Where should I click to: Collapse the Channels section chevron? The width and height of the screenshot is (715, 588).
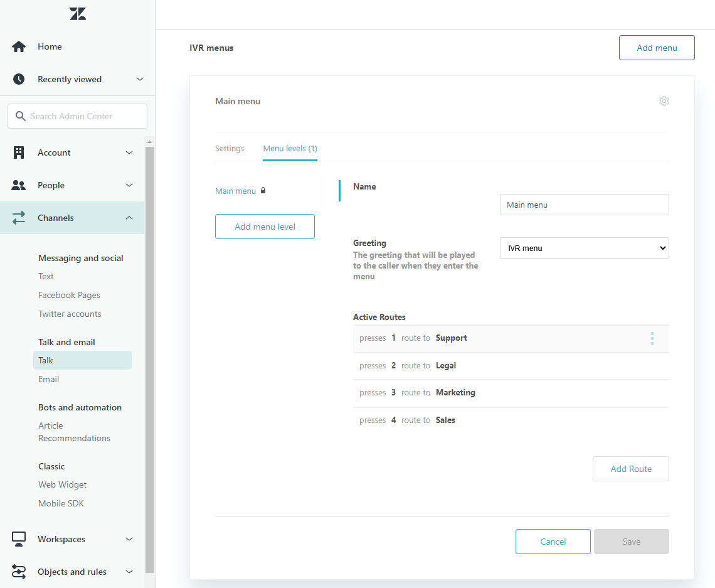pos(129,218)
